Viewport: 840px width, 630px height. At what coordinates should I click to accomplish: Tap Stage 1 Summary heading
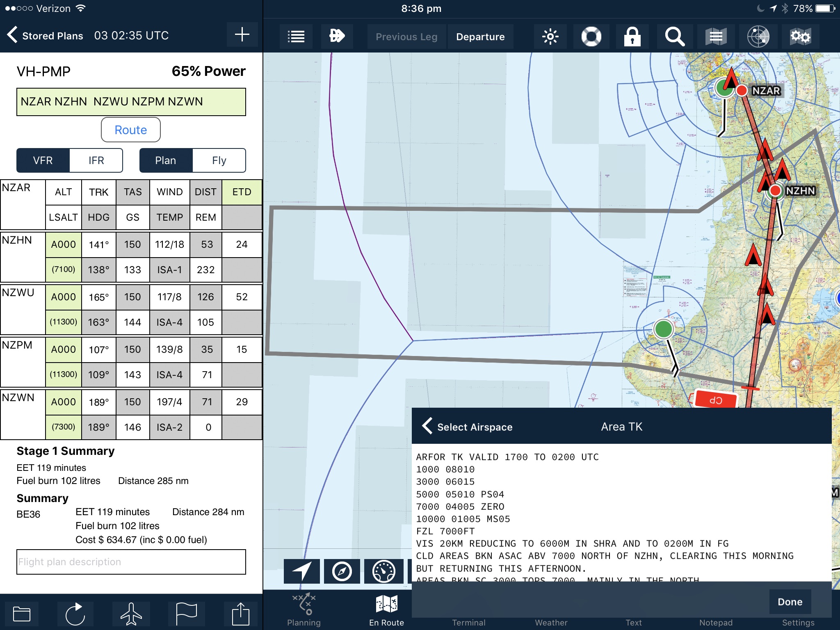[66, 451]
